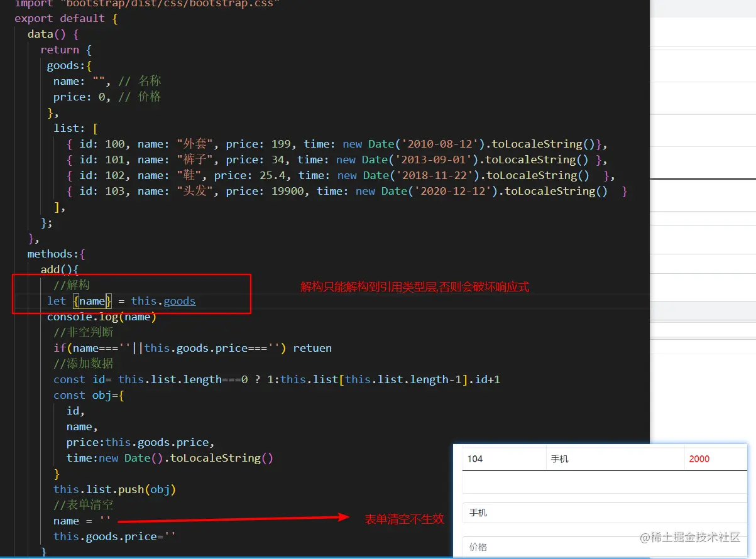Click the "//添加数据" comment

(x=84, y=364)
